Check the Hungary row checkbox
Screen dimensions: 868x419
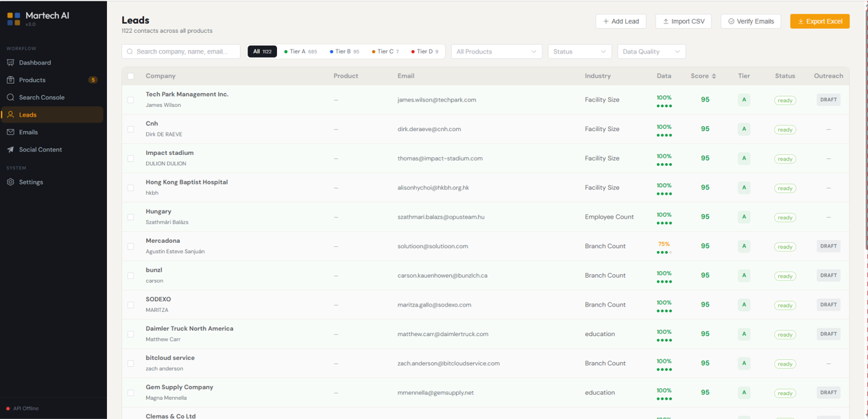point(131,217)
